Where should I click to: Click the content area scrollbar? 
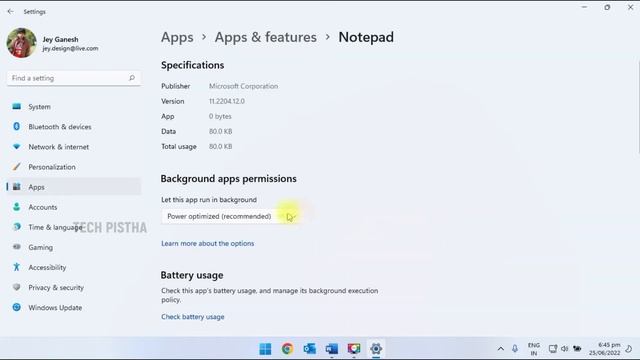click(x=638, y=108)
